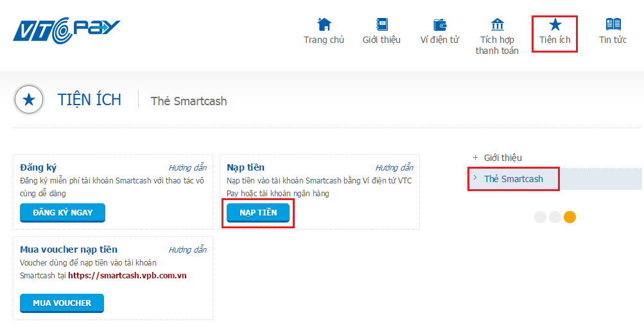Select the second gray carousel dot
This screenshot has width=644, height=329.
[x=555, y=217]
